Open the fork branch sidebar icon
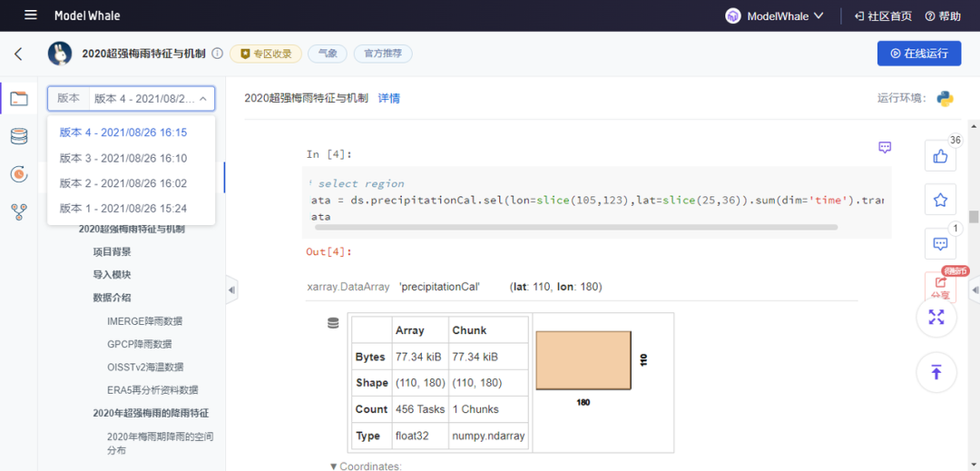 tap(19, 212)
